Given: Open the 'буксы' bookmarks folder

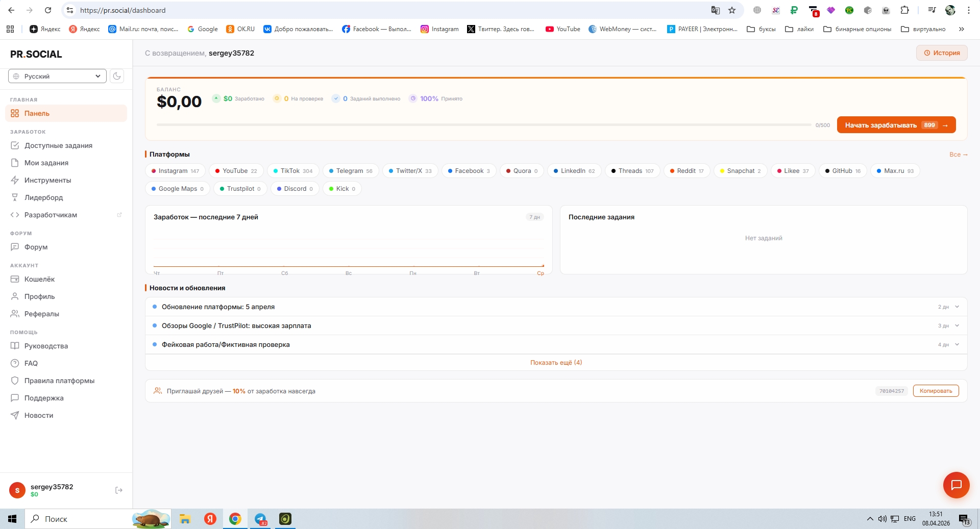Looking at the screenshot, I should coord(761,29).
